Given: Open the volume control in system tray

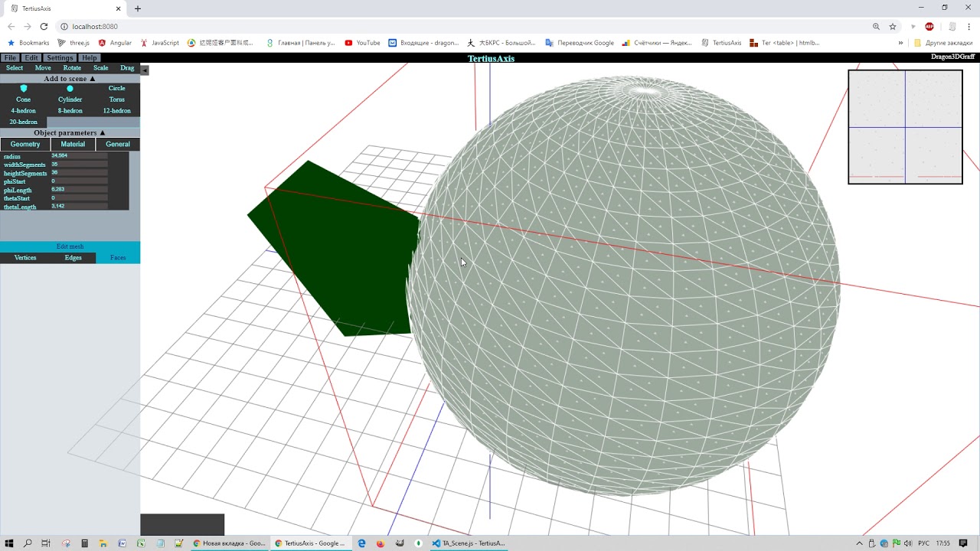Looking at the screenshot, I should point(908,543).
